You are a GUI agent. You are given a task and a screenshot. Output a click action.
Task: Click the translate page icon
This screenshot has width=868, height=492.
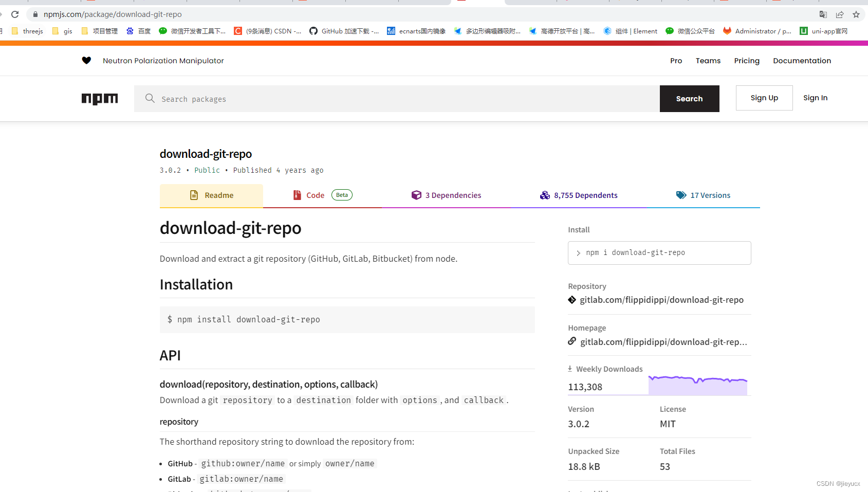[x=823, y=14]
